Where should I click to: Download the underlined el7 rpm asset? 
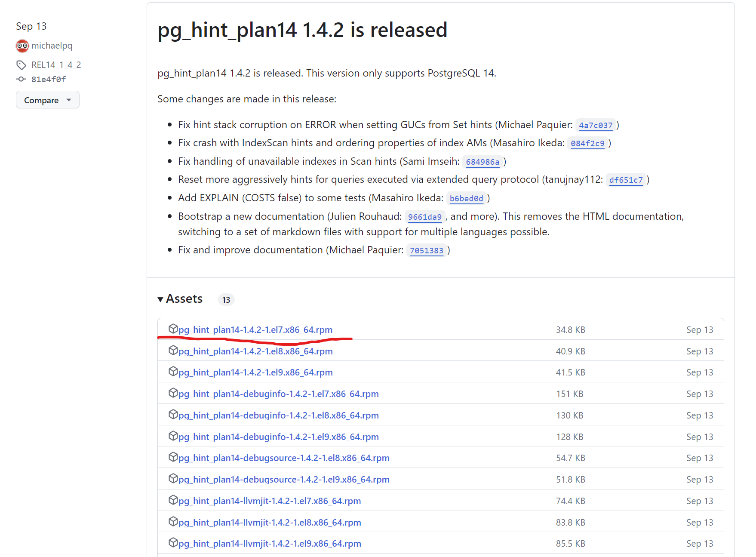(x=255, y=329)
